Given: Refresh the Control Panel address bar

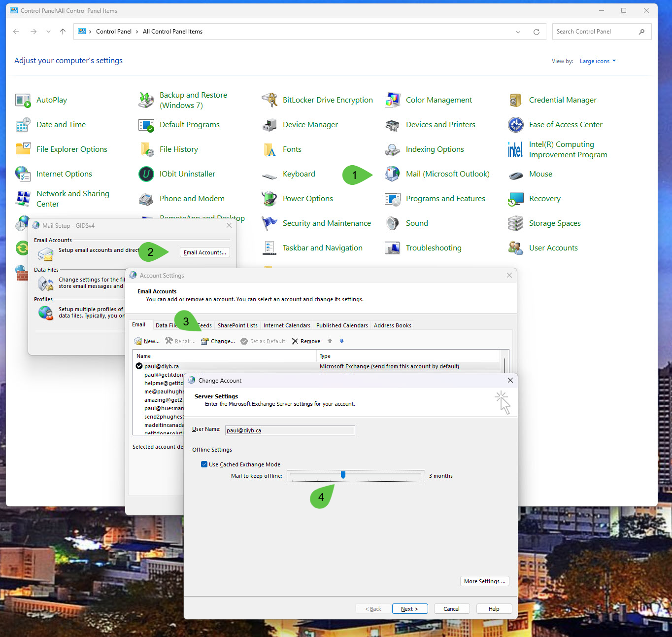Looking at the screenshot, I should tap(537, 32).
